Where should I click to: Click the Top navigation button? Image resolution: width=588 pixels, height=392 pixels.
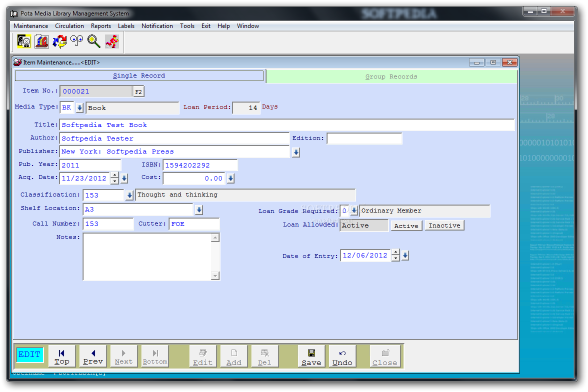pos(62,356)
